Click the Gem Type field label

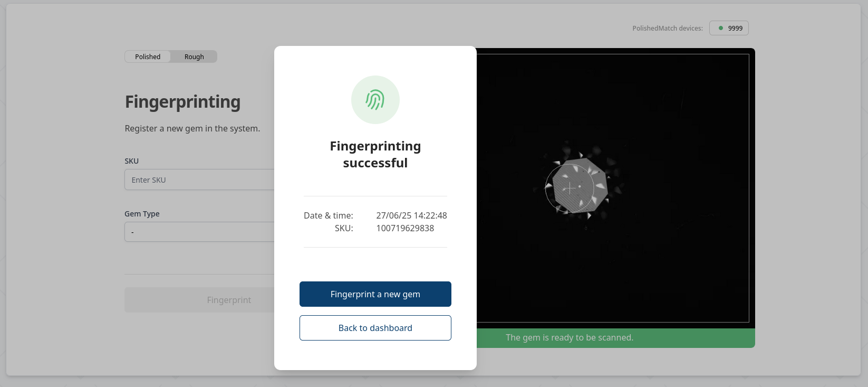pyautogui.click(x=142, y=214)
